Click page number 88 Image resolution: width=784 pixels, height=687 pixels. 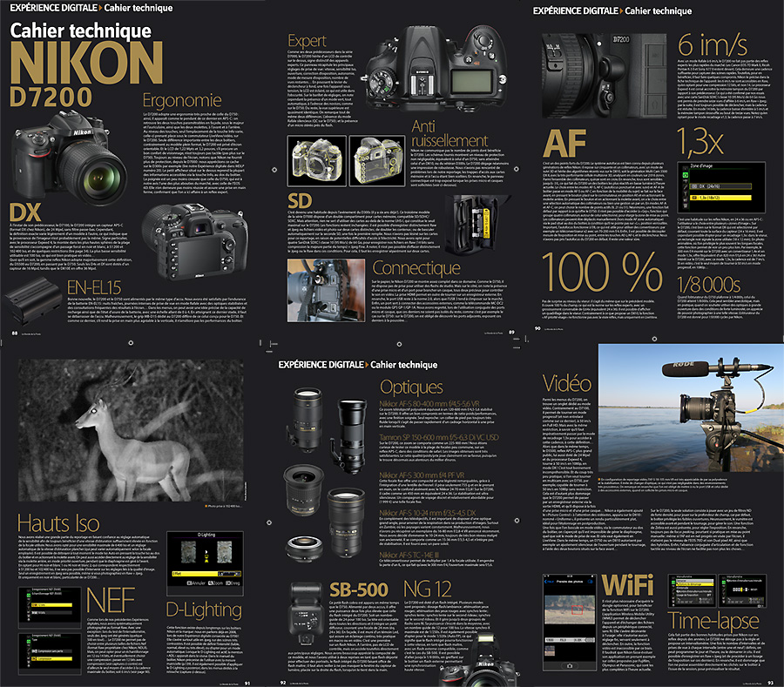[x=15, y=333]
